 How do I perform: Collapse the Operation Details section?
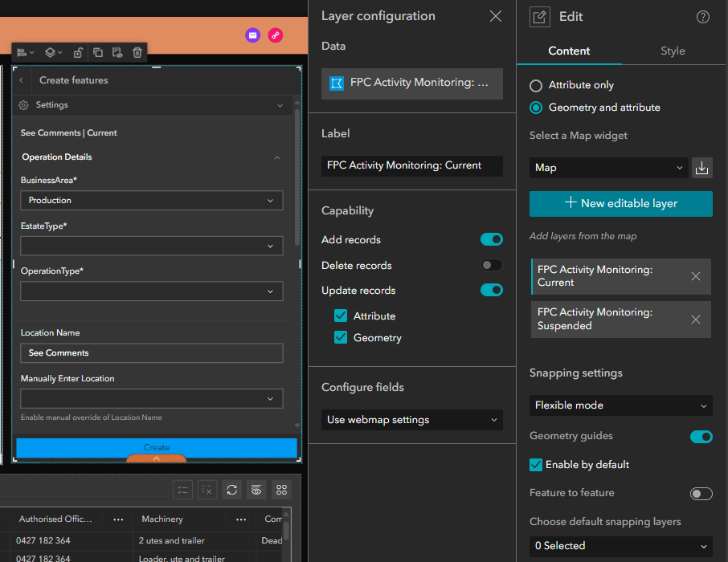click(x=277, y=158)
